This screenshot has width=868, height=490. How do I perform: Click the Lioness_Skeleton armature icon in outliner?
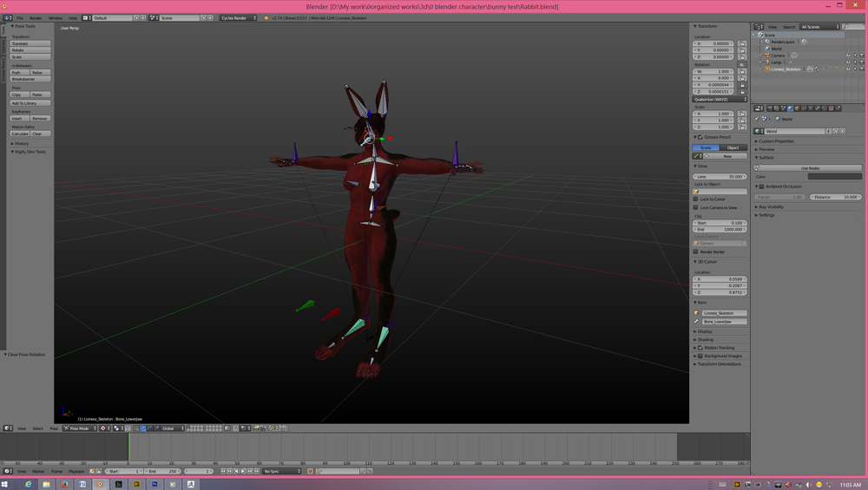(767, 69)
